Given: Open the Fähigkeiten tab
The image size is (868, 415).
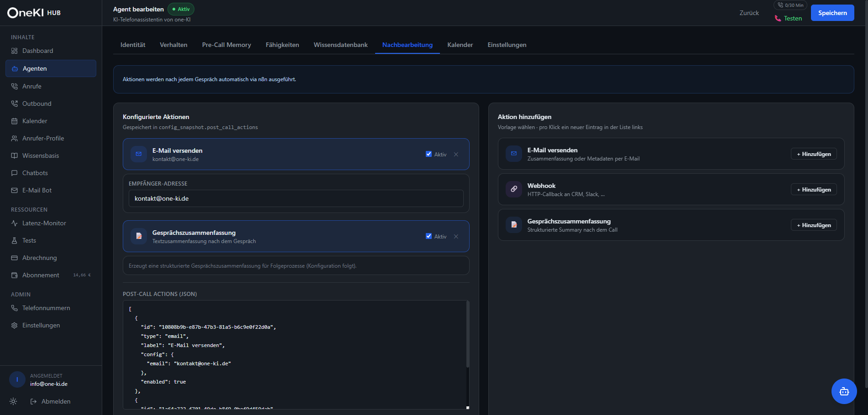Looking at the screenshot, I should pyautogui.click(x=282, y=45).
